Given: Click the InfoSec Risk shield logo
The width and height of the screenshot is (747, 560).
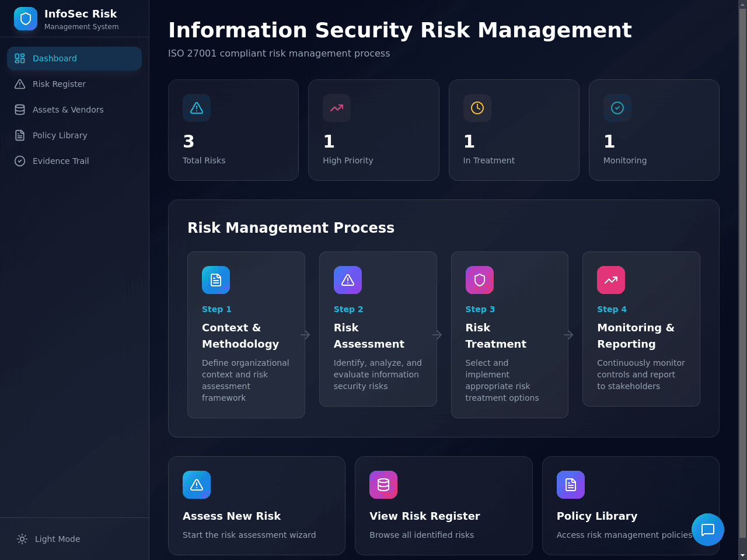Looking at the screenshot, I should pyautogui.click(x=26, y=19).
